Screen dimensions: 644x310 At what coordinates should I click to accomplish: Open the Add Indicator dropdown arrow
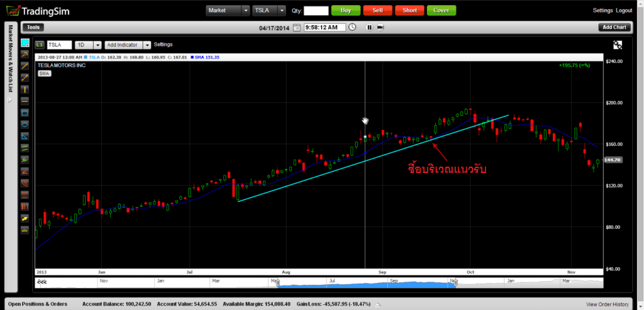click(x=147, y=45)
